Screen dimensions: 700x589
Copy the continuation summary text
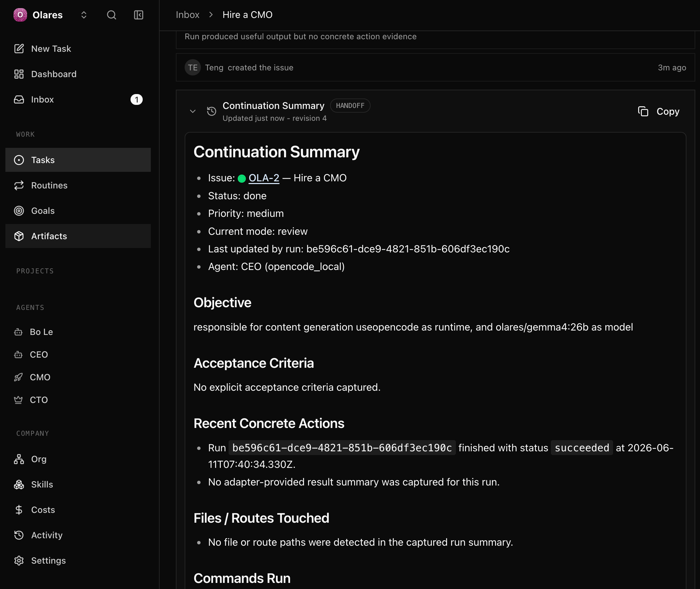[659, 111]
